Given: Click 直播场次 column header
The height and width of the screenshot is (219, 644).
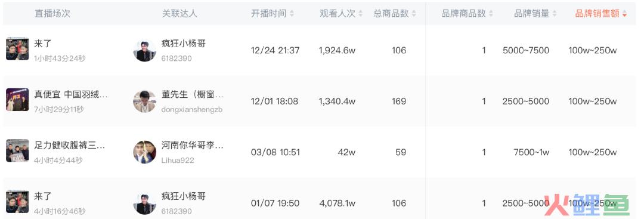Looking at the screenshot, I should pyautogui.click(x=52, y=14).
